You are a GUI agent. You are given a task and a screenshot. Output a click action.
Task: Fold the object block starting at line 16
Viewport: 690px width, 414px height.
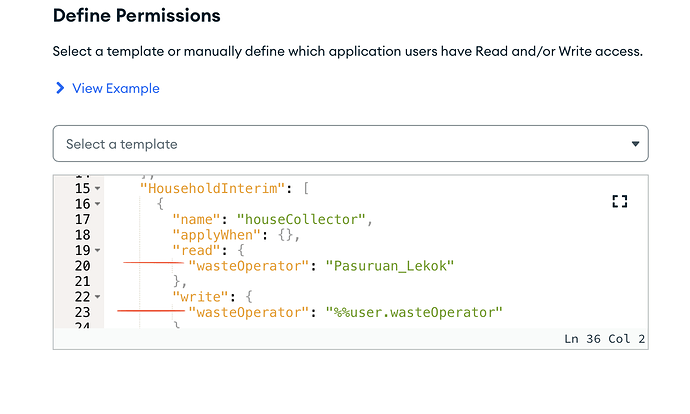(97, 204)
